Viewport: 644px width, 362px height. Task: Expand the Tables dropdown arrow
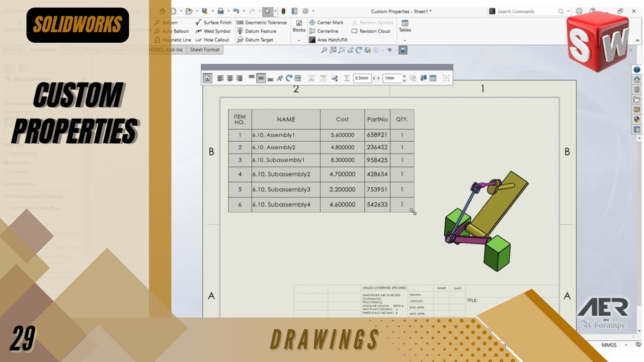click(x=405, y=40)
